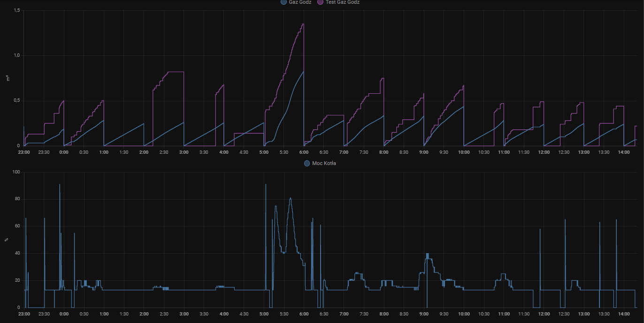This screenshot has width=644, height=323.
Task: Click 9:00 label on the boiler power axis
Action: click(424, 314)
